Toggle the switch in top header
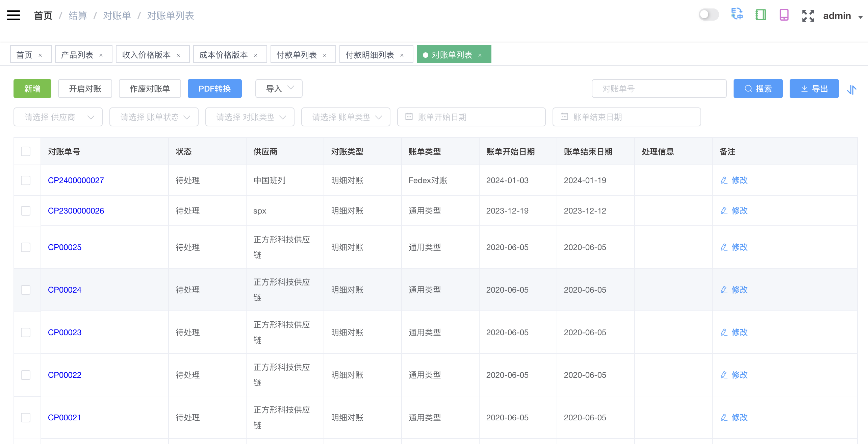868x444 pixels. 709,15
